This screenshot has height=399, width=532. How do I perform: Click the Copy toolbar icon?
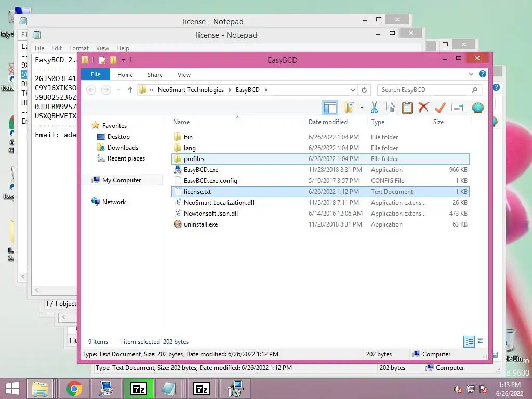tap(391, 108)
